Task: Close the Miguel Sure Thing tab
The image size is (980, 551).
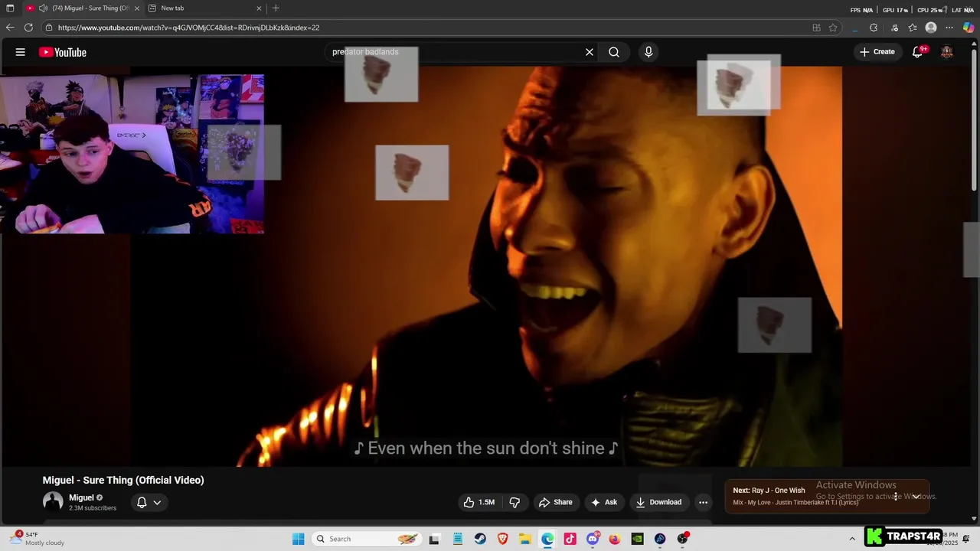Action: 137,8
